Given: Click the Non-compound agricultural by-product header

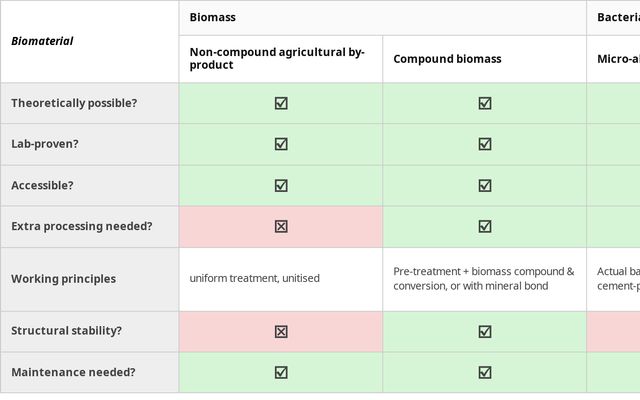Looking at the screenshot, I should point(277,58).
